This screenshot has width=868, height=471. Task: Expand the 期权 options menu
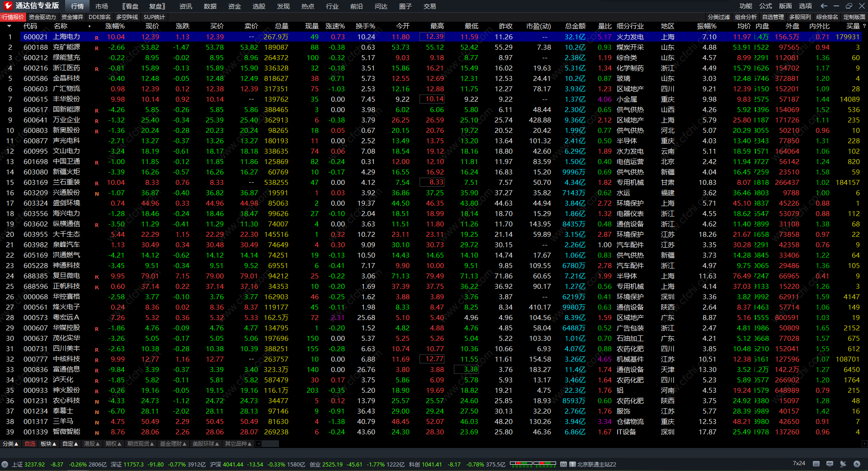click(113, 444)
